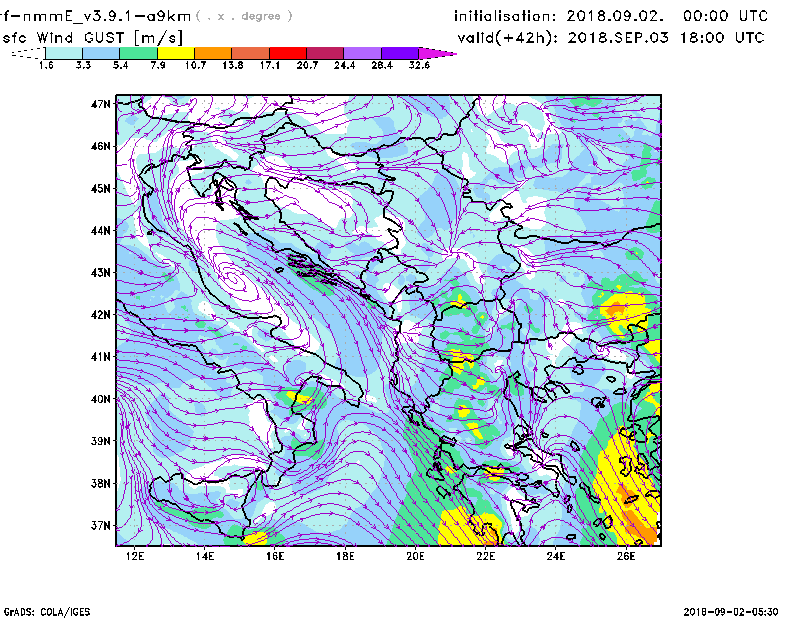Click the streamline vortex center over central Italy

click(x=234, y=278)
